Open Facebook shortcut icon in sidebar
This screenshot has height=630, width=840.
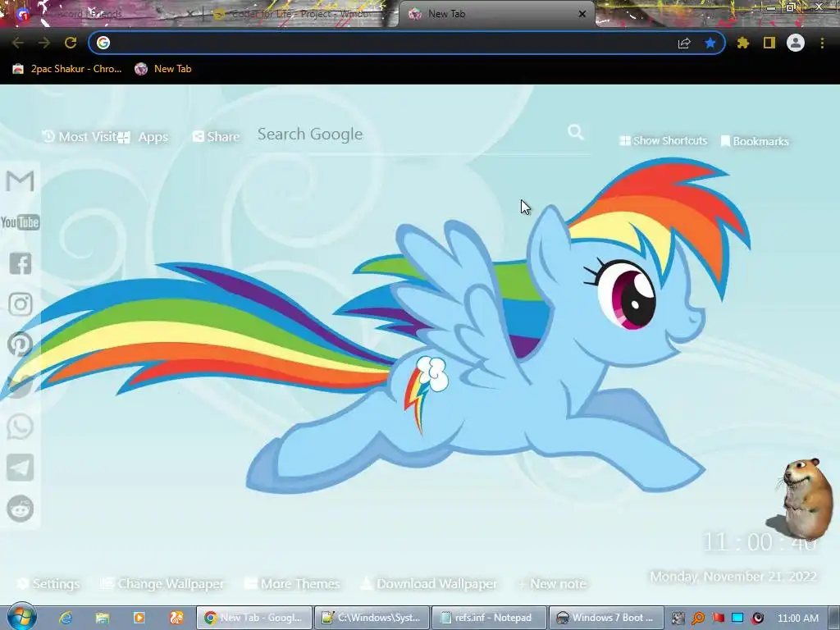[21, 263]
